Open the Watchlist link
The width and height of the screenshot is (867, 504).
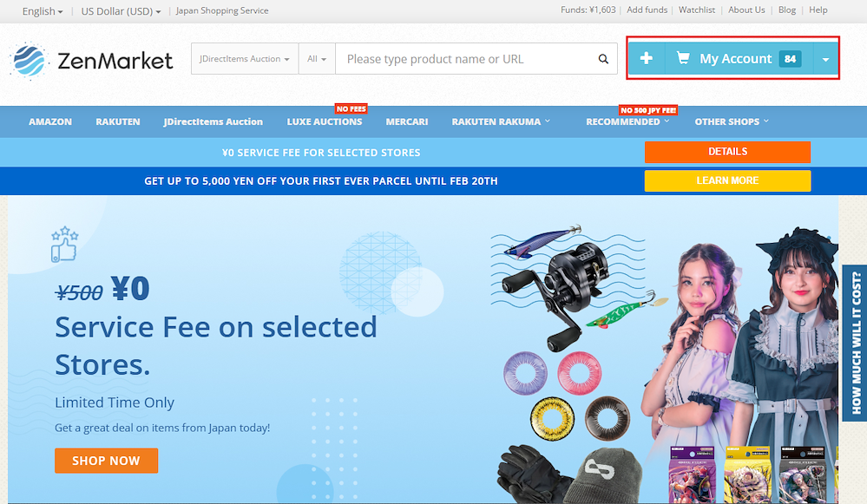pyautogui.click(x=697, y=10)
